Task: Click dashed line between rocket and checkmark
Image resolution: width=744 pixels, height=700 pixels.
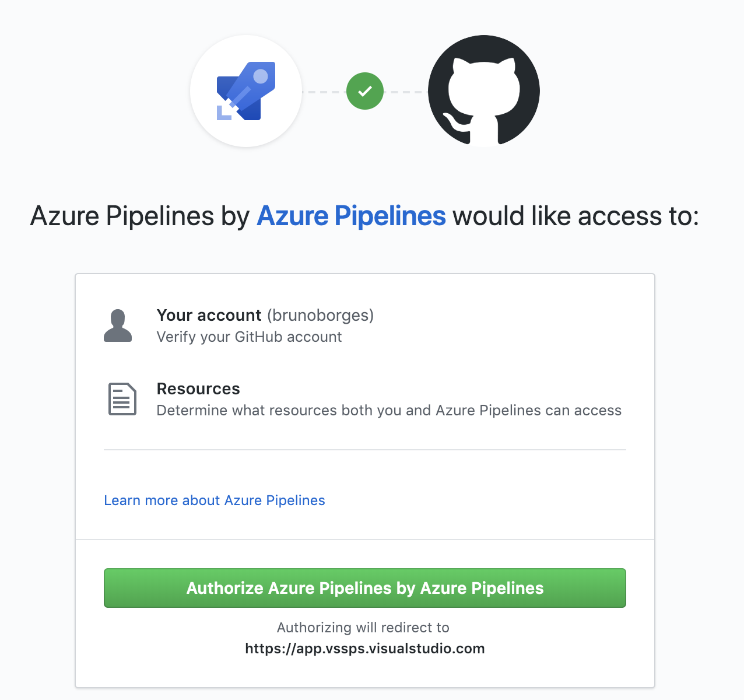Action: pos(324,92)
